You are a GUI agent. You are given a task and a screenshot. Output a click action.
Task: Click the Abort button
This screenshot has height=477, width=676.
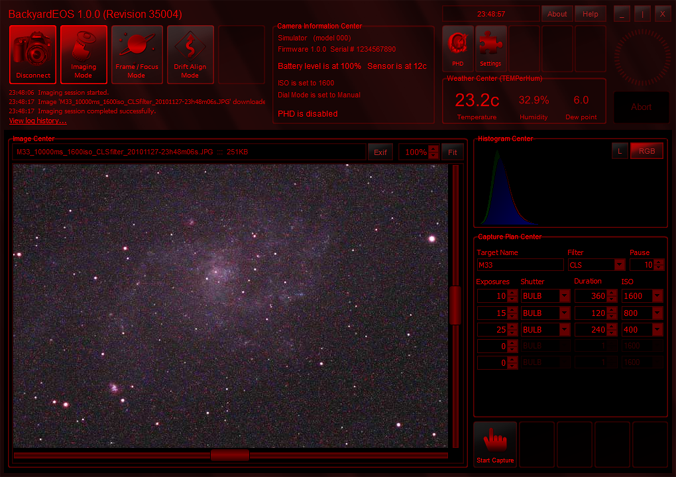click(640, 107)
